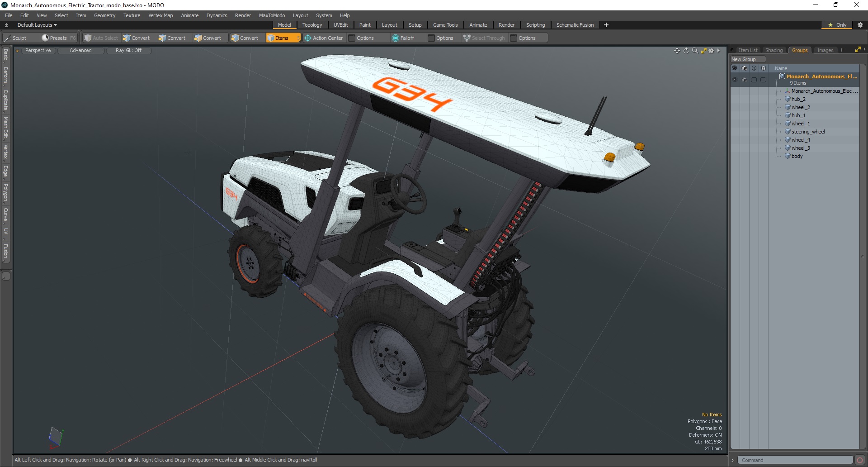
Task: Open the Mesh Edit vertical toolbox tab
Action: coord(6,128)
